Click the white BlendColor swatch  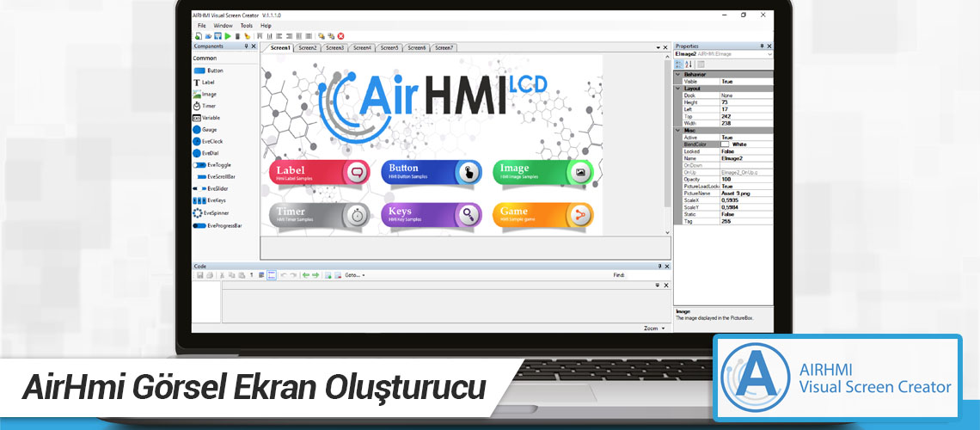click(725, 144)
